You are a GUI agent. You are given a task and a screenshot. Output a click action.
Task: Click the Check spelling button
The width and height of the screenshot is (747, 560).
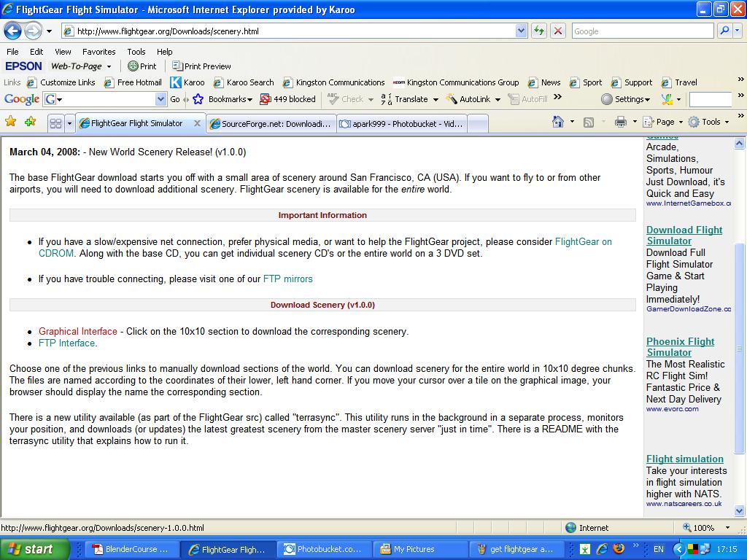pos(346,99)
